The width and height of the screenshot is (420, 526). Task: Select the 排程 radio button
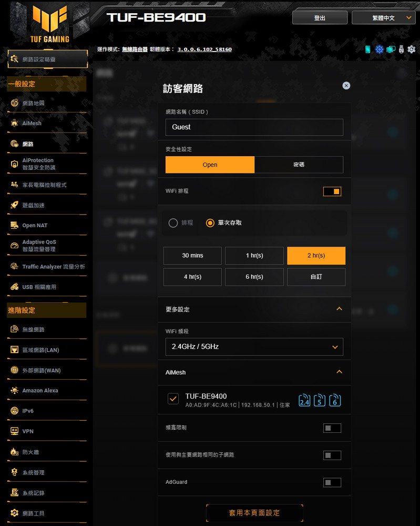(x=173, y=223)
